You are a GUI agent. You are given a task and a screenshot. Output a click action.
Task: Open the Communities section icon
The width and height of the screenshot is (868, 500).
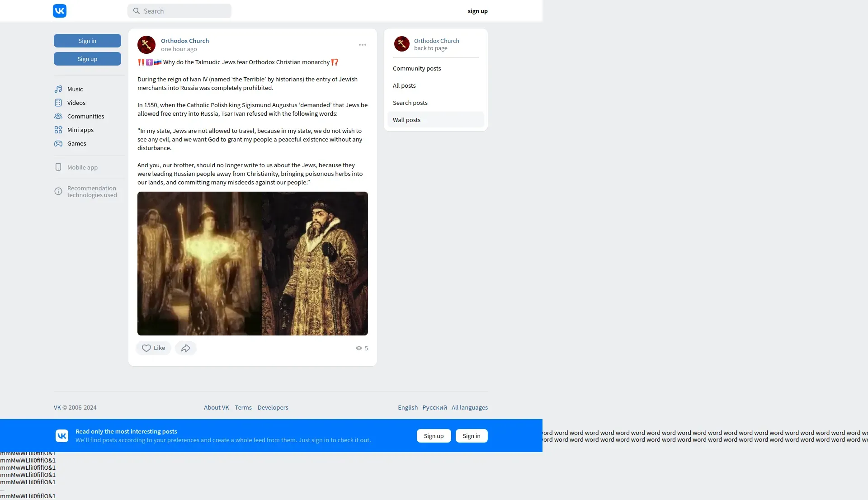(x=58, y=116)
